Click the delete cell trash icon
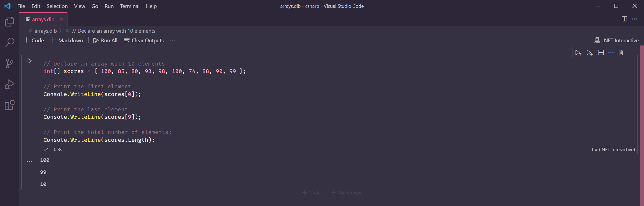This screenshot has width=644, height=206. point(621,53)
